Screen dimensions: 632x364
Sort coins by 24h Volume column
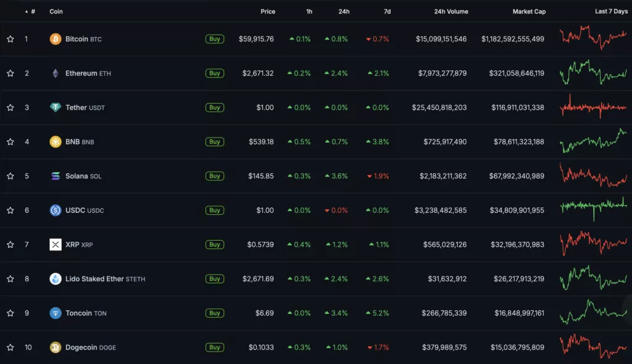[x=451, y=12]
